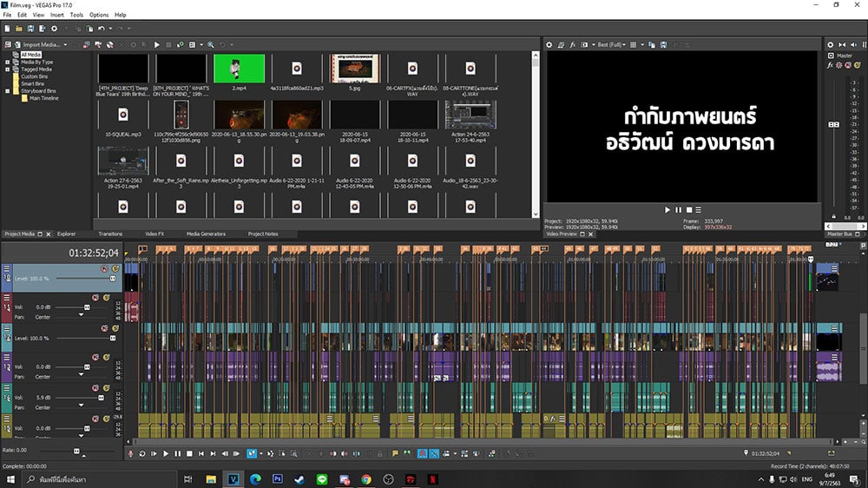The width and height of the screenshot is (868, 488).
Task: Open Master Bus audio properties gear
Action: point(831,45)
